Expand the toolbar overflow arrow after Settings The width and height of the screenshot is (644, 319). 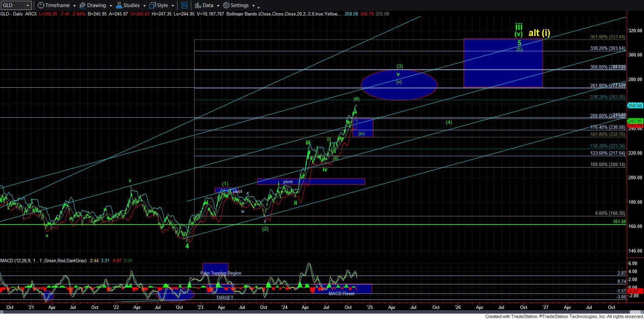(x=258, y=7)
